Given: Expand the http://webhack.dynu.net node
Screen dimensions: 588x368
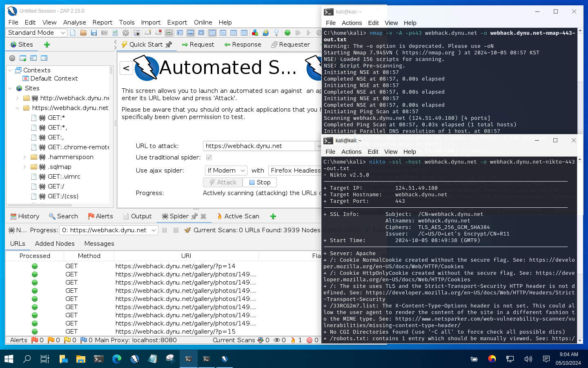Looking at the screenshot, I should point(18,98).
